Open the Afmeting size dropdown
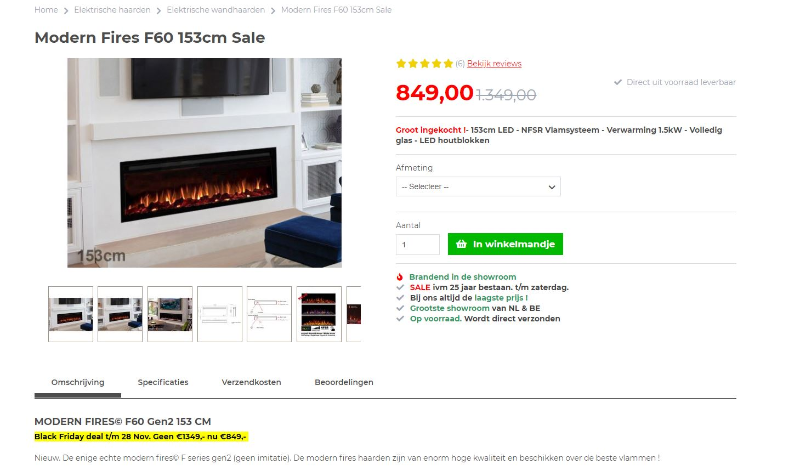 (478, 187)
